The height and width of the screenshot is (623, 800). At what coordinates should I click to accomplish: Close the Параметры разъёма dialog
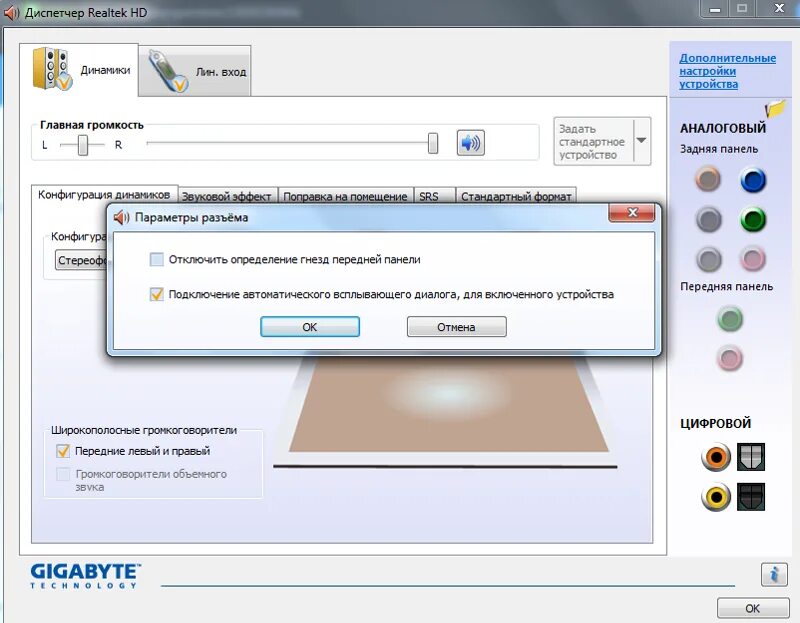[632, 213]
